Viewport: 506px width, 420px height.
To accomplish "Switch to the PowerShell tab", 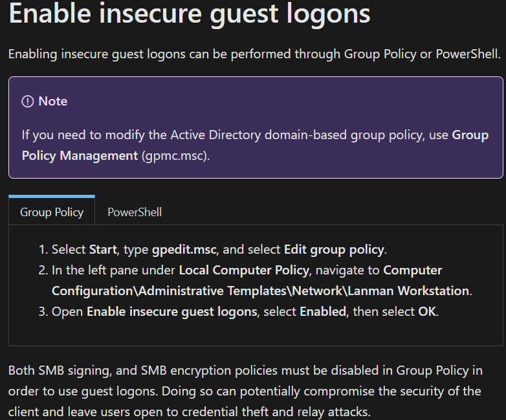I will tap(134, 212).
